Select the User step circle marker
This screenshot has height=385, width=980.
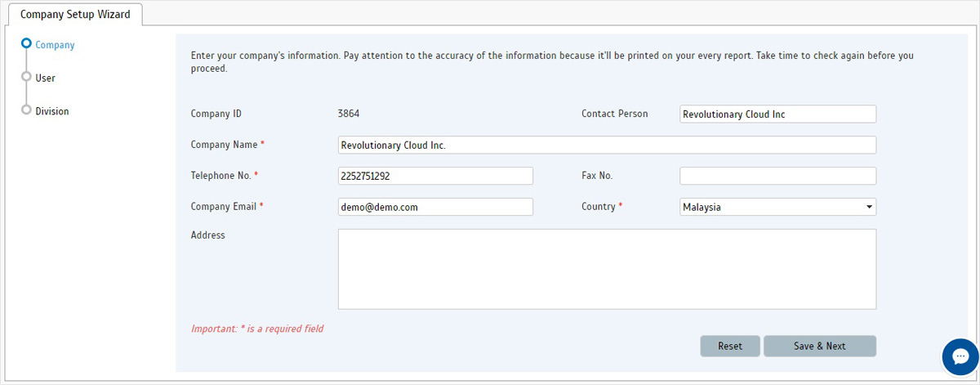pyautogui.click(x=27, y=78)
